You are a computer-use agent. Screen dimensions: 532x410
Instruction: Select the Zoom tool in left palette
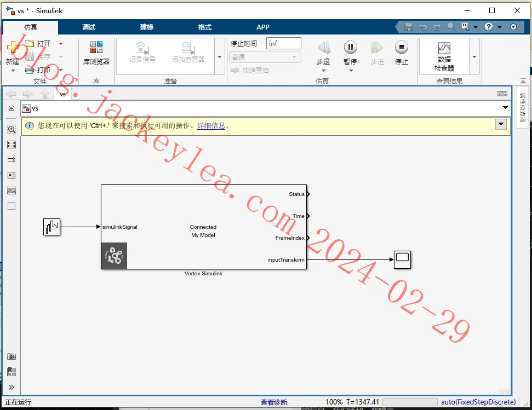pyautogui.click(x=12, y=129)
